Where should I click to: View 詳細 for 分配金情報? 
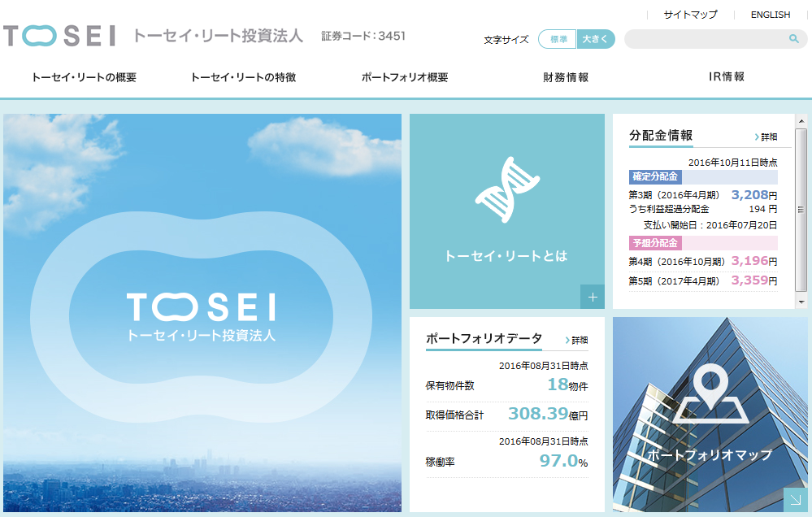[x=766, y=137]
